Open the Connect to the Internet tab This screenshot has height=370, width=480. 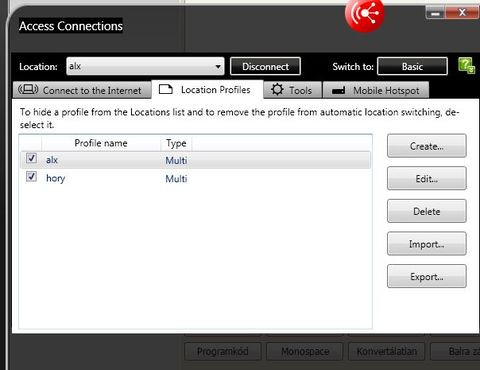pos(82,90)
